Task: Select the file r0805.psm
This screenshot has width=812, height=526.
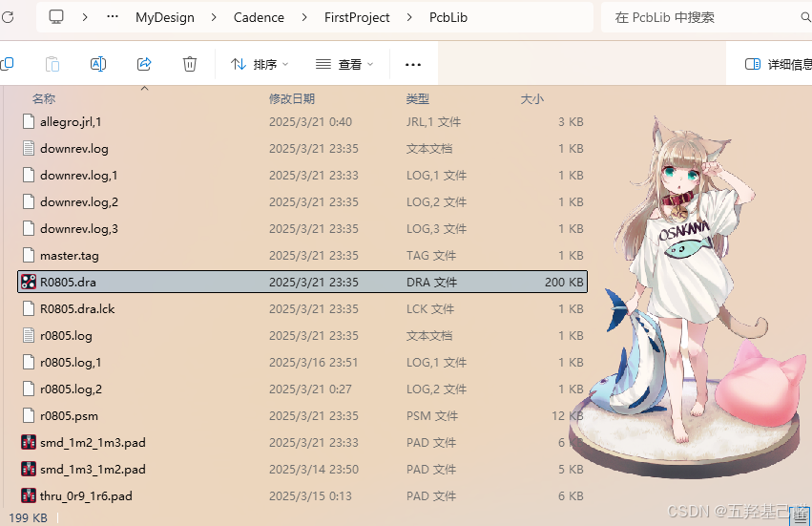Action: tap(302, 415)
